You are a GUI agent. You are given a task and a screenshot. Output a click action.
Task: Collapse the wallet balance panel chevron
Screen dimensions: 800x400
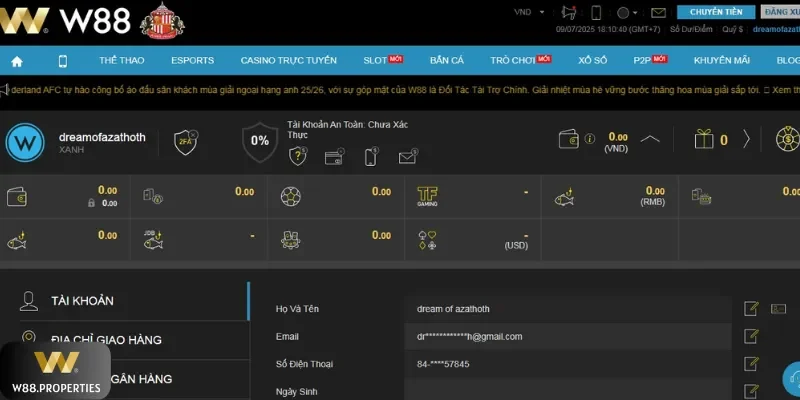tap(650, 139)
